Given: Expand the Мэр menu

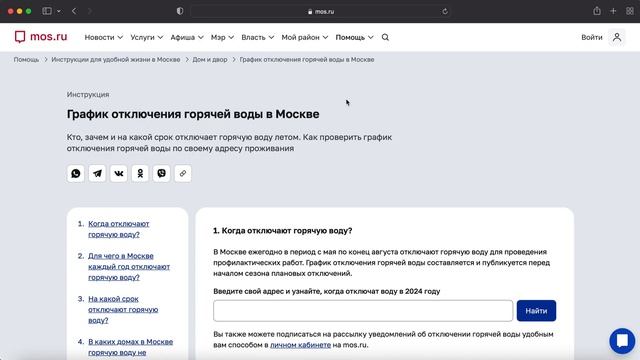Looking at the screenshot, I should pos(222,37).
